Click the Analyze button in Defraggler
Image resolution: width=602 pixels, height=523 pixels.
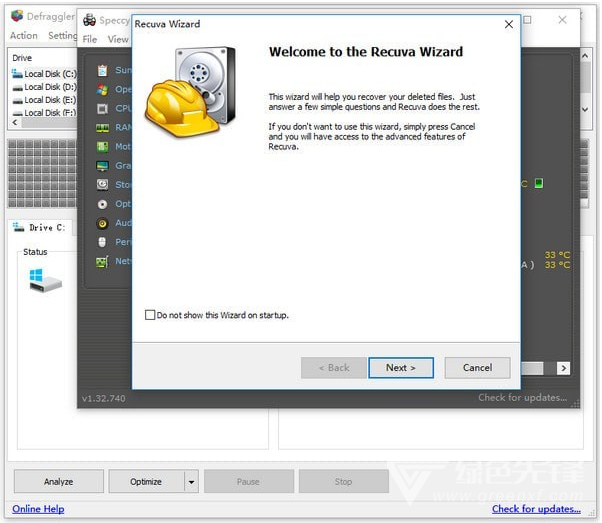58,482
